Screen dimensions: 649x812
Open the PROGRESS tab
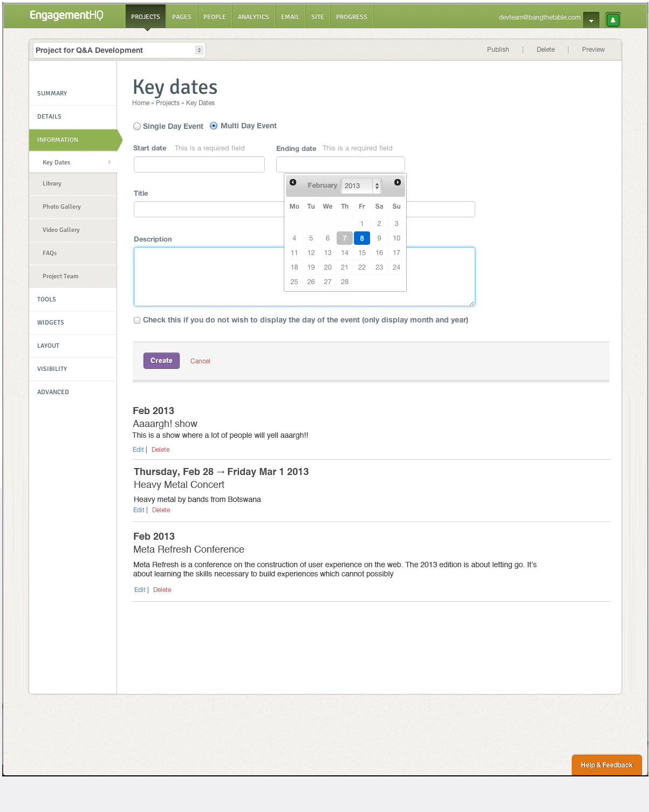pos(352,17)
